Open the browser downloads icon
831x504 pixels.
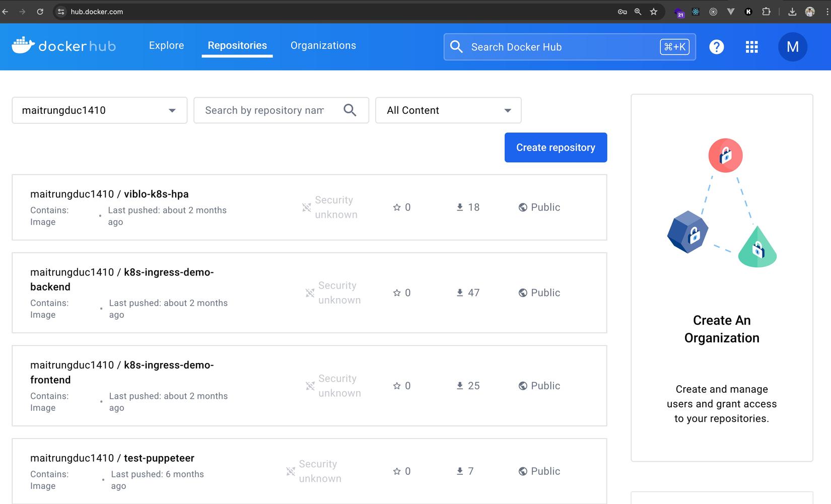point(792,12)
